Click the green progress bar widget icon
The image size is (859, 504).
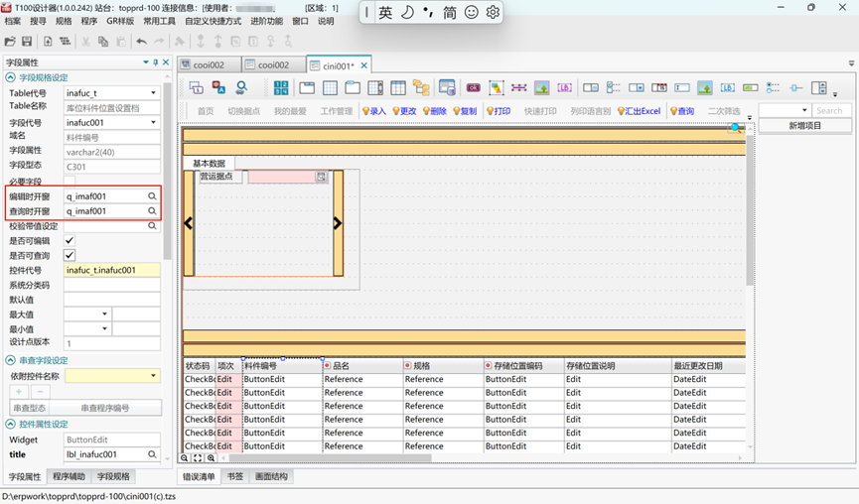coord(750,87)
